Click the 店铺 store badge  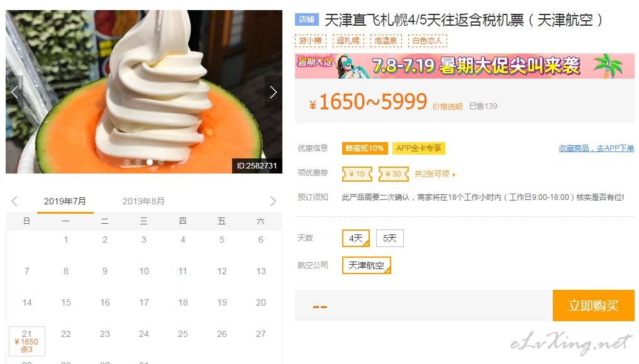(306, 19)
